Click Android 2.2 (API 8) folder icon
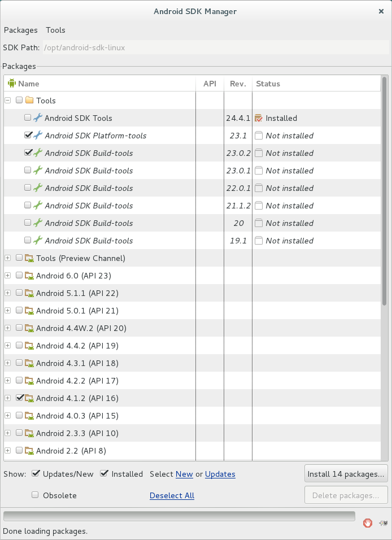The image size is (392, 540). (x=29, y=451)
